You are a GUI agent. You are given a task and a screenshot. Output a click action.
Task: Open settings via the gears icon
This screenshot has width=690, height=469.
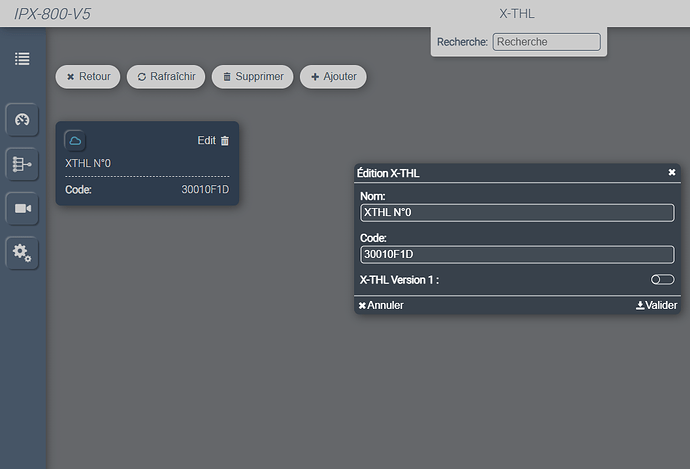click(22, 253)
